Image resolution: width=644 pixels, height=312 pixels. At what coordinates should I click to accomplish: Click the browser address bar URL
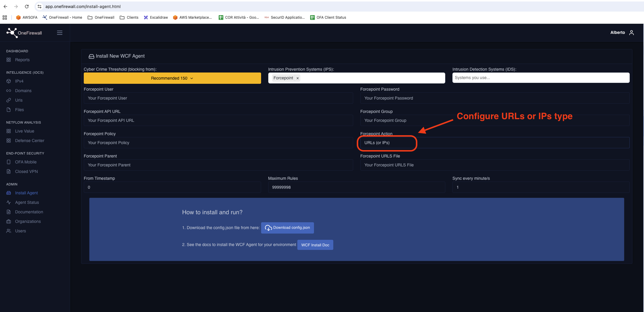click(83, 7)
